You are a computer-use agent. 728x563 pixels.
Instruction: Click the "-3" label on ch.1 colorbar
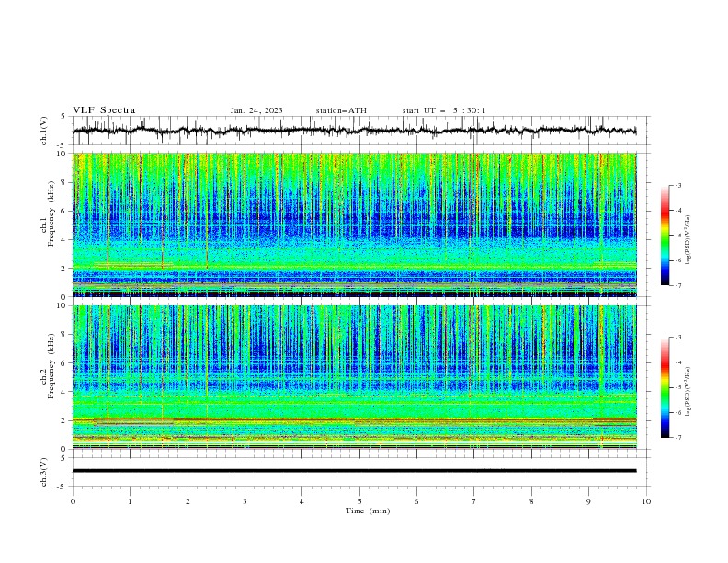click(677, 185)
